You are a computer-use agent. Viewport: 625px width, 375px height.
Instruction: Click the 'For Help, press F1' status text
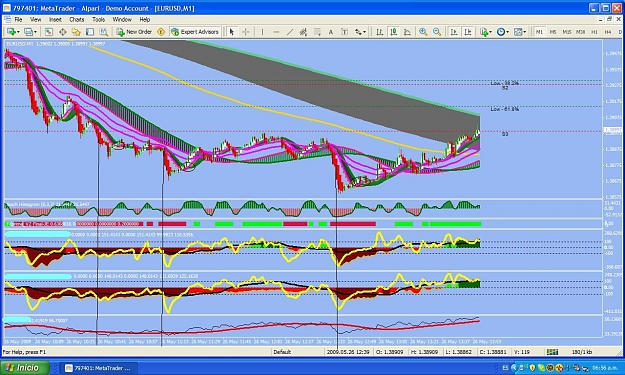(x=25, y=352)
